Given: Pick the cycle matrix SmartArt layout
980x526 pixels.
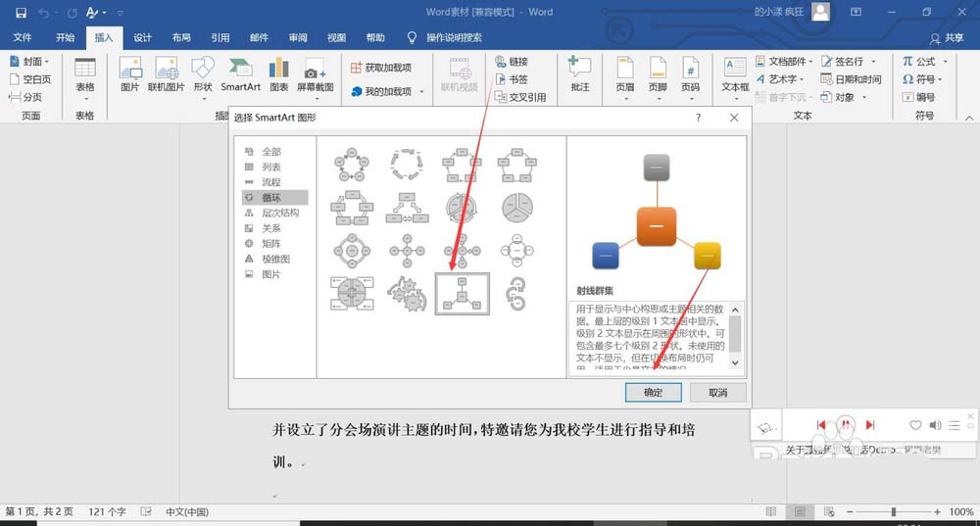Looking at the screenshot, I should pyautogui.click(x=352, y=294).
